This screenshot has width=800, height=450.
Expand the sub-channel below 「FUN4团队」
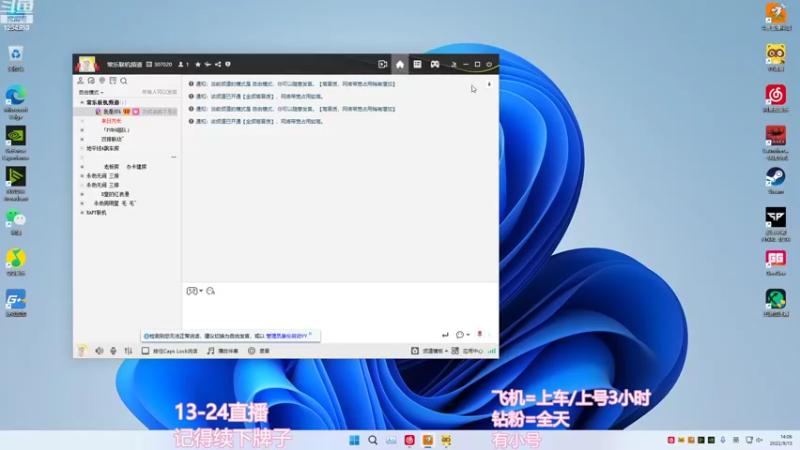pos(82,139)
